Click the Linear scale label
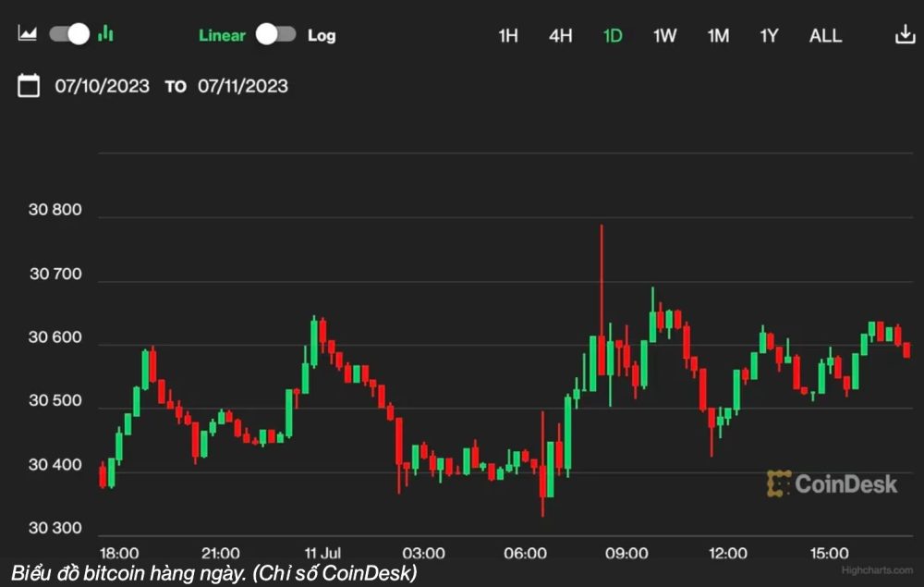Viewport: 924px width, 587px height. coord(222,35)
